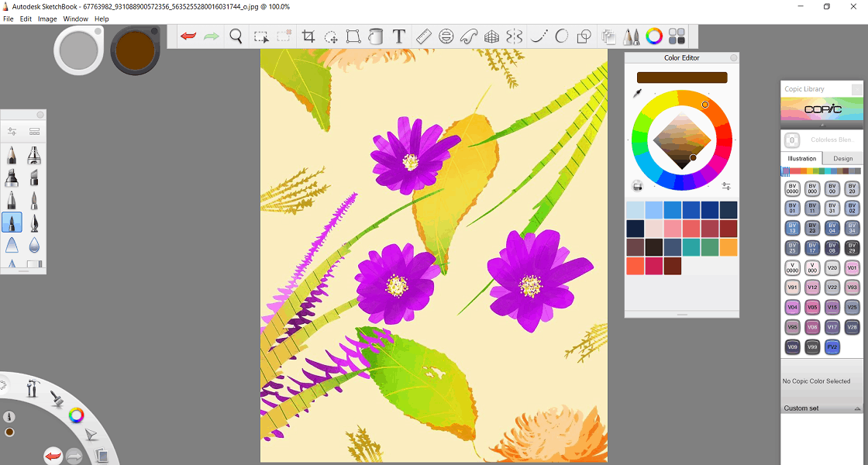Open Brush Library in brush palette
The height and width of the screenshot is (465, 868).
pyautogui.click(x=34, y=132)
